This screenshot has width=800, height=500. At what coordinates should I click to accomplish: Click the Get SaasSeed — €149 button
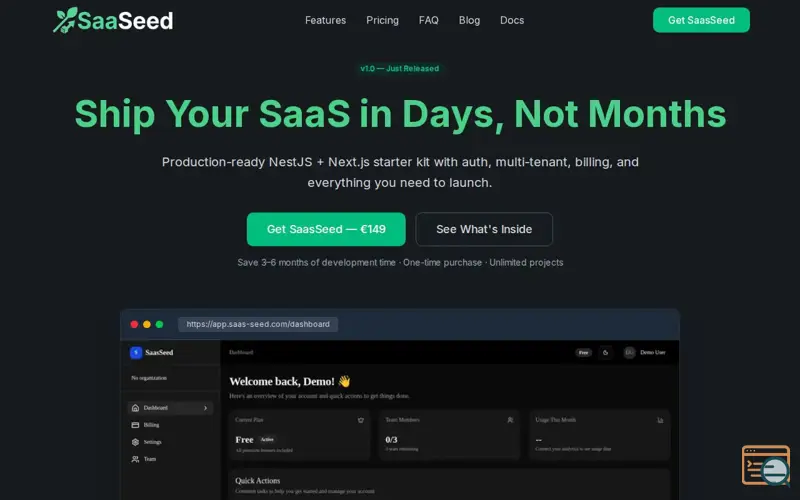coord(326,229)
